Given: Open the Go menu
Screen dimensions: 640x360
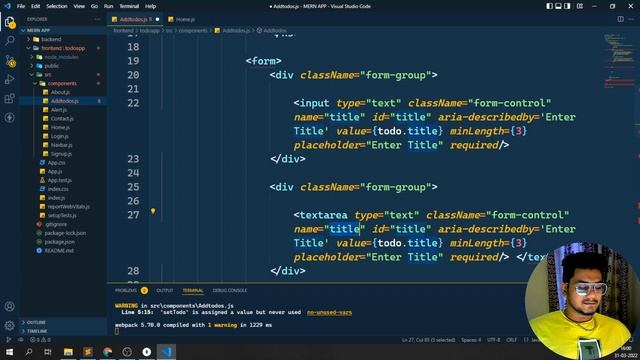Looking at the screenshot, I should click(94, 6).
